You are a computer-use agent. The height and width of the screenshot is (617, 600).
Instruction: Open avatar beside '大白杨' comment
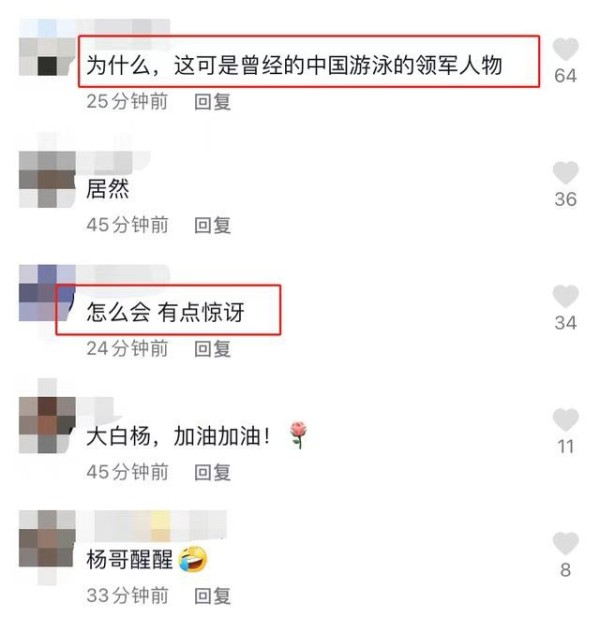coord(47,425)
